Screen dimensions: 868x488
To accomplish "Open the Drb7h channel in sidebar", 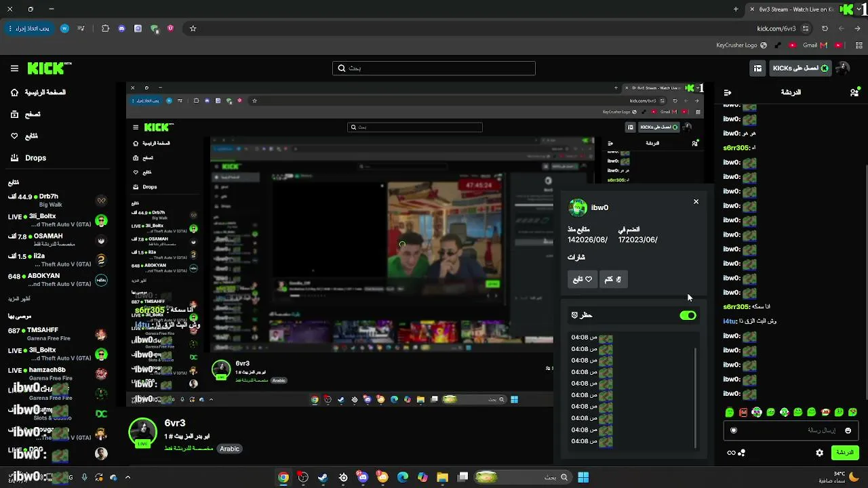I will pyautogui.click(x=58, y=200).
